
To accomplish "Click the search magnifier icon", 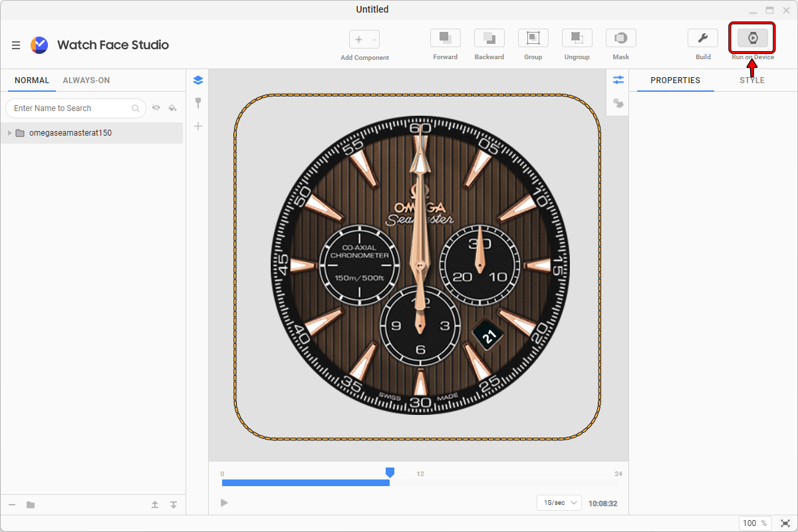I will pyautogui.click(x=136, y=108).
